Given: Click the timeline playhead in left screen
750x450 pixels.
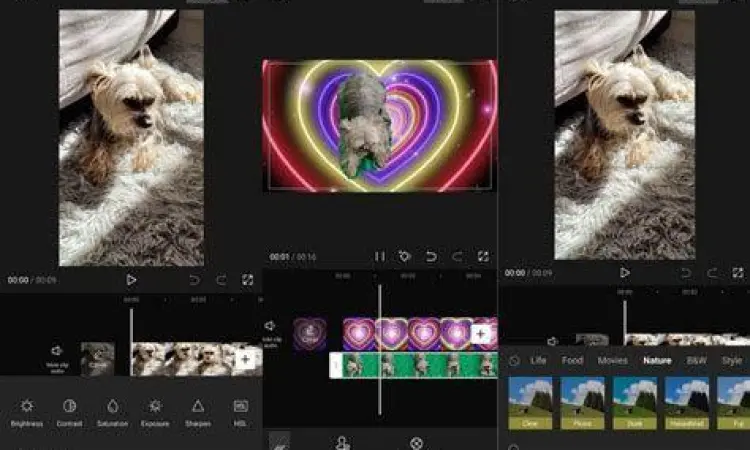Looking at the screenshot, I should 131,342.
